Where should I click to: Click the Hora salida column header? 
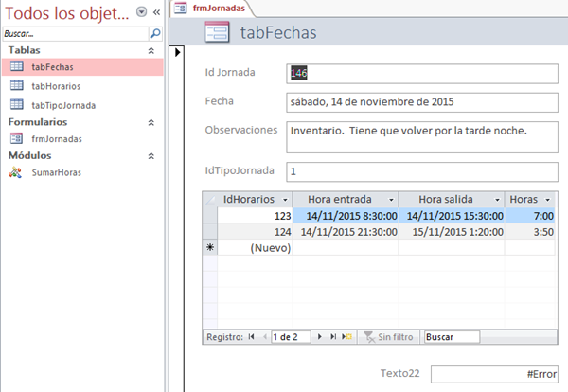pyautogui.click(x=452, y=200)
